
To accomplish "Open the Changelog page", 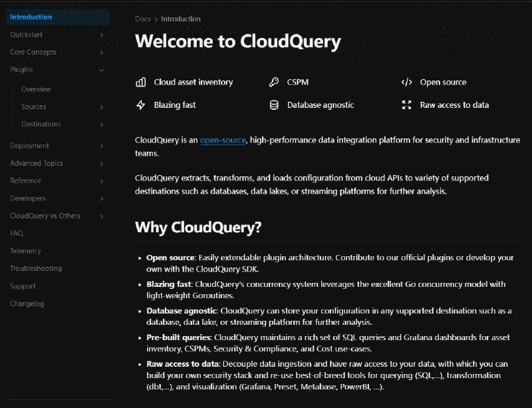I will click(x=27, y=304).
